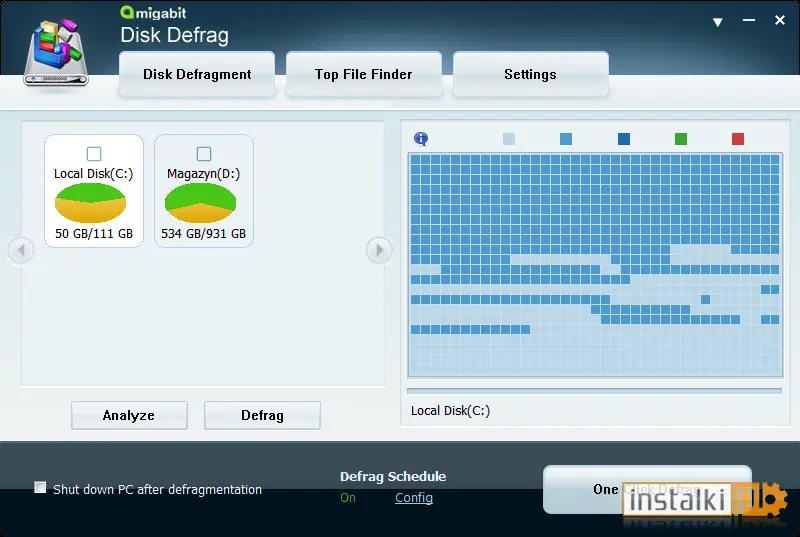Click the red legend swatch
The image size is (800, 537).
[738, 139]
